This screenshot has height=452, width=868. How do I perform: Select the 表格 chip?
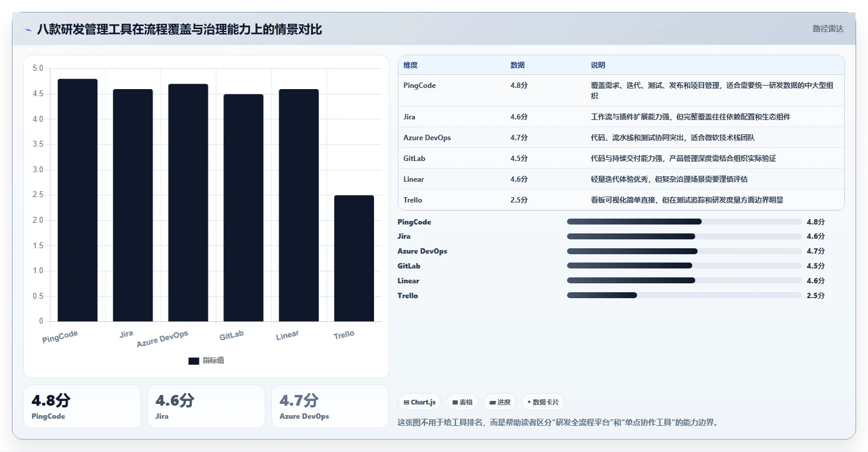coord(462,402)
